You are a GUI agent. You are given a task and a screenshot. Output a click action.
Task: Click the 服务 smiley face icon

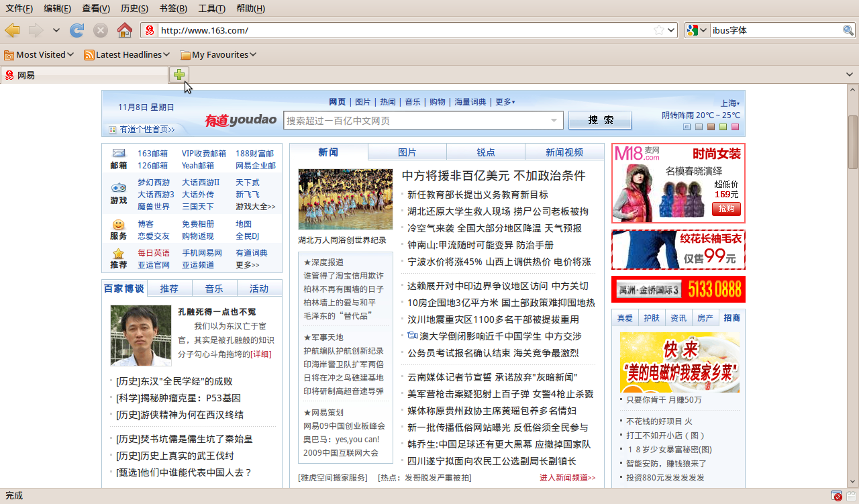tap(119, 224)
